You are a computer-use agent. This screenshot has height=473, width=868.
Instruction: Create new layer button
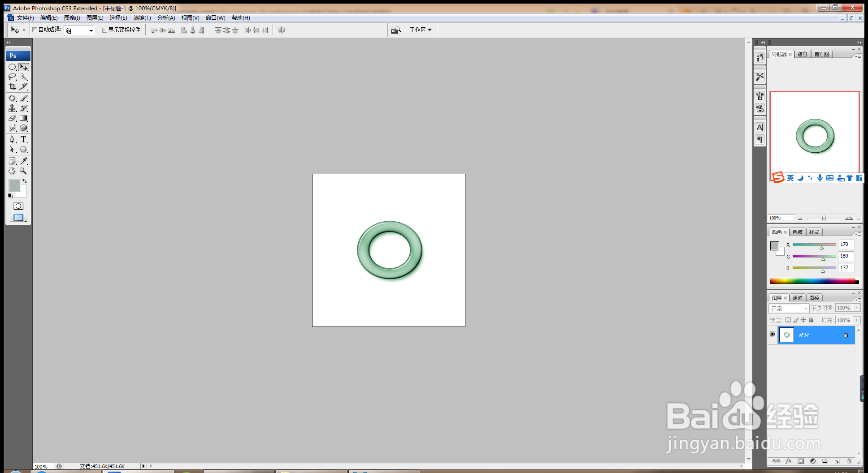[x=837, y=461]
